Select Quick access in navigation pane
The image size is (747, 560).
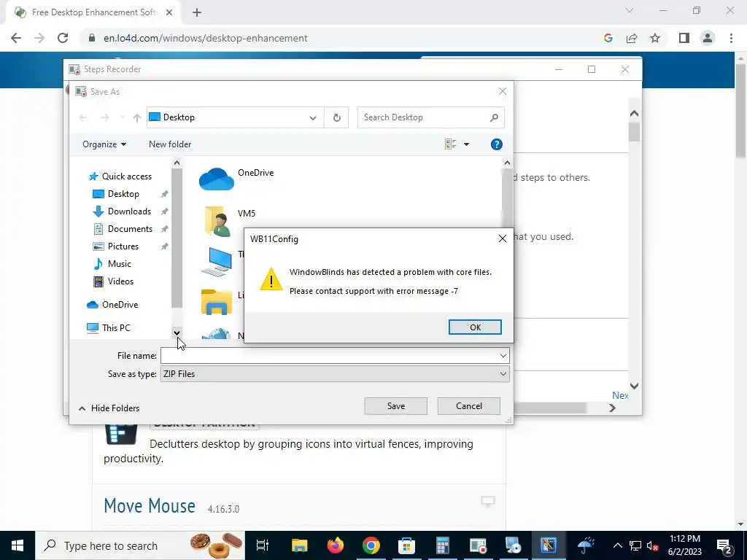point(120,176)
